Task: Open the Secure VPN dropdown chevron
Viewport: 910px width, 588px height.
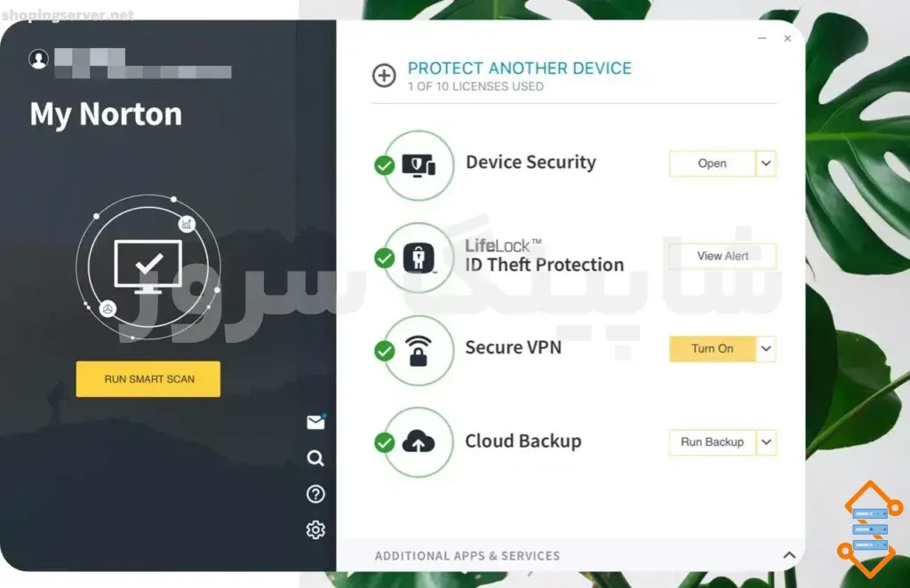Action: (x=765, y=348)
